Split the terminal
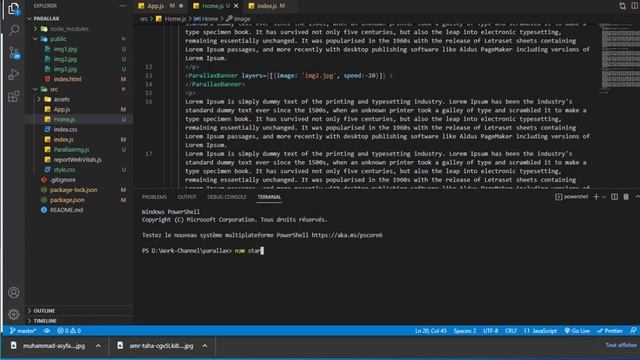Screen dimensions: 640x360 pyautogui.click(x=614, y=197)
